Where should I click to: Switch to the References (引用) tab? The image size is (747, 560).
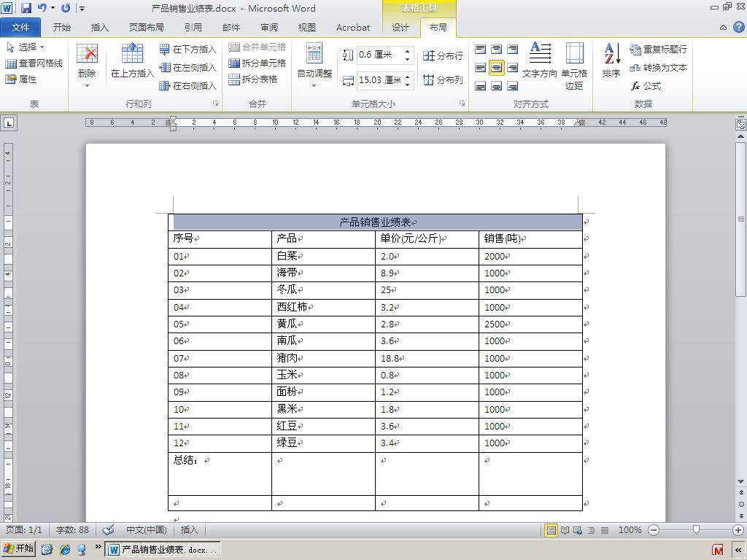point(193,28)
